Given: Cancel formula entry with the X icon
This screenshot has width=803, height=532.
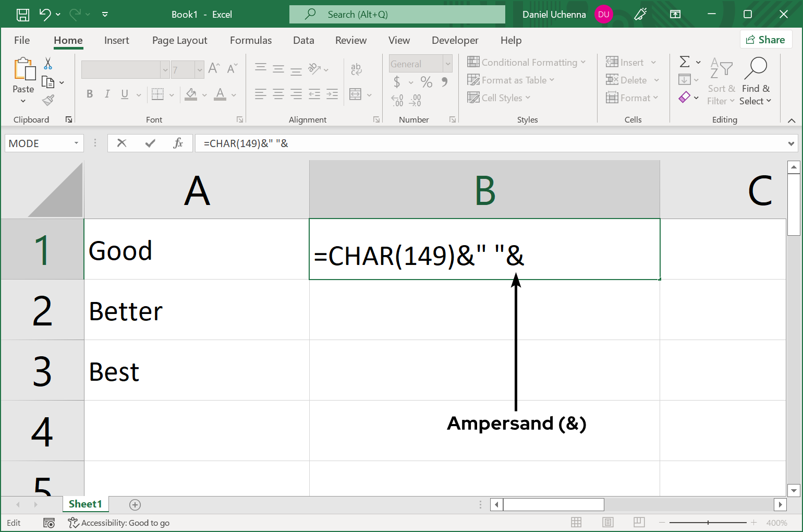Looking at the screenshot, I should (x=122, y=143).
